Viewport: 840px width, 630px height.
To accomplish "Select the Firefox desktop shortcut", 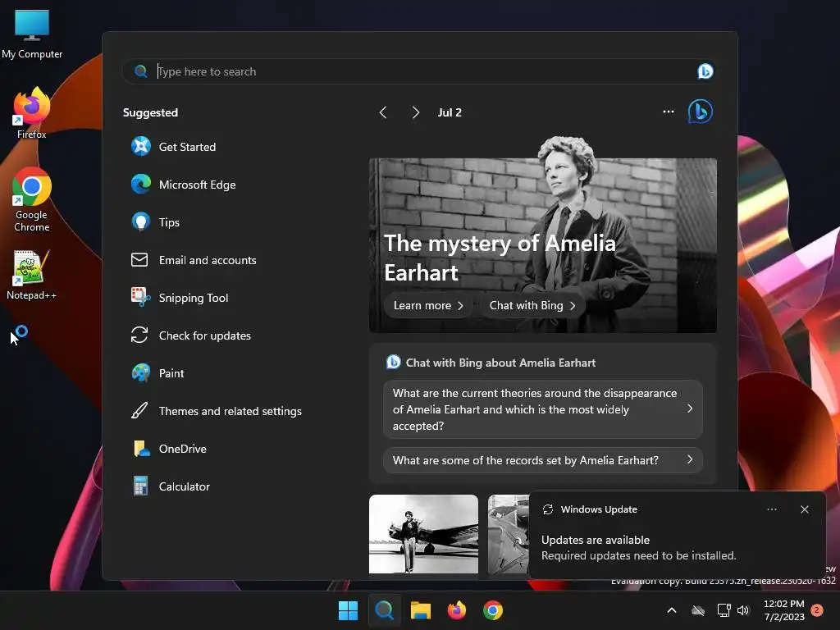I will (32, 113).
